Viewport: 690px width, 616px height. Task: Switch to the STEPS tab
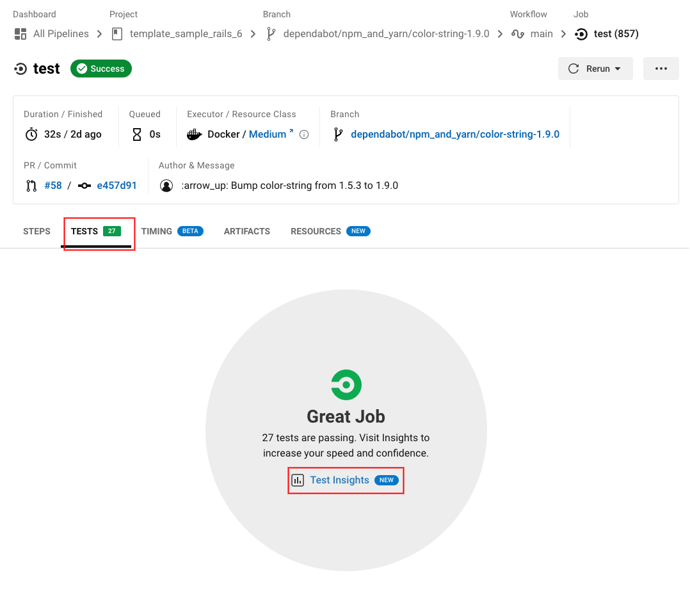pyautogui.click(x=36, y=232)
